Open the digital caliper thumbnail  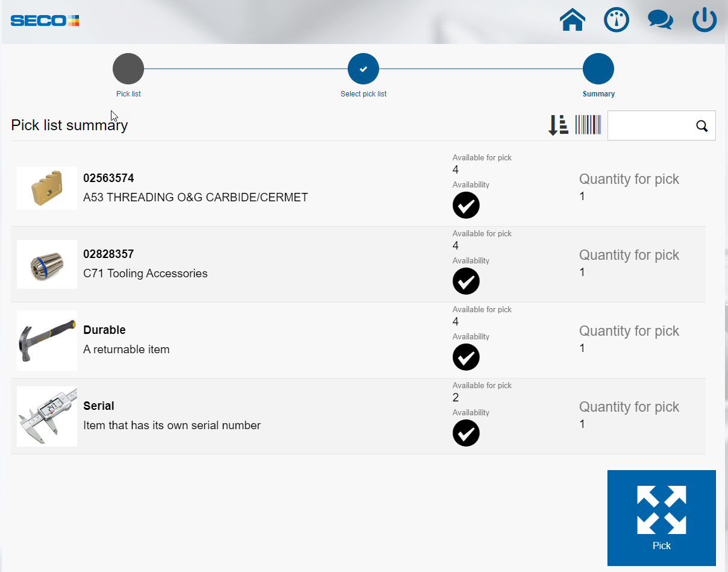47,416
